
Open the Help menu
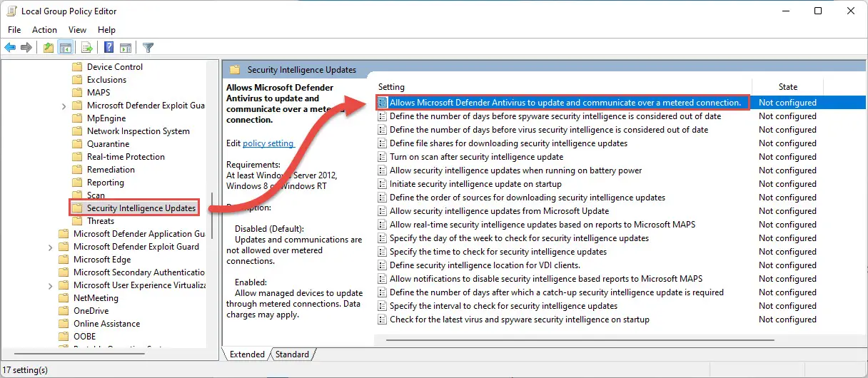(106, 30)
